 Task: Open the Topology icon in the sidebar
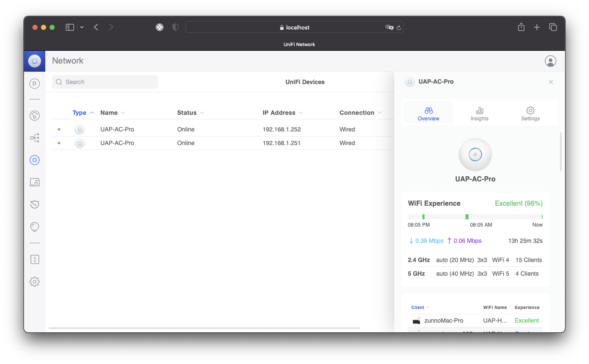35,138
